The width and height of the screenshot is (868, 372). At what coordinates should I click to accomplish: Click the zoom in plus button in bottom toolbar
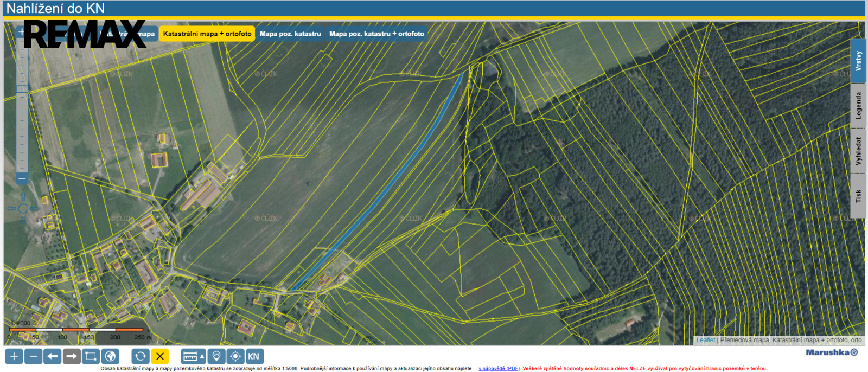coord(14,356)
